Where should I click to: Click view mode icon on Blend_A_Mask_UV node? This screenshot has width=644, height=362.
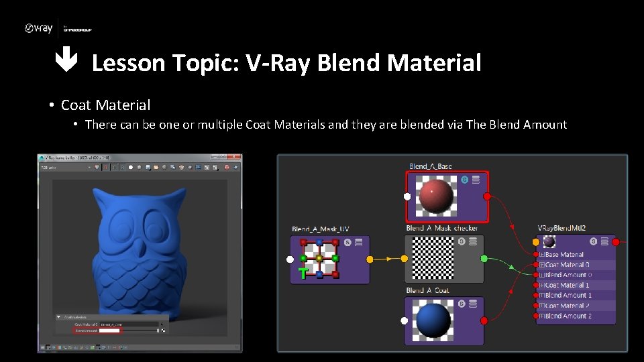coord(359,242)
